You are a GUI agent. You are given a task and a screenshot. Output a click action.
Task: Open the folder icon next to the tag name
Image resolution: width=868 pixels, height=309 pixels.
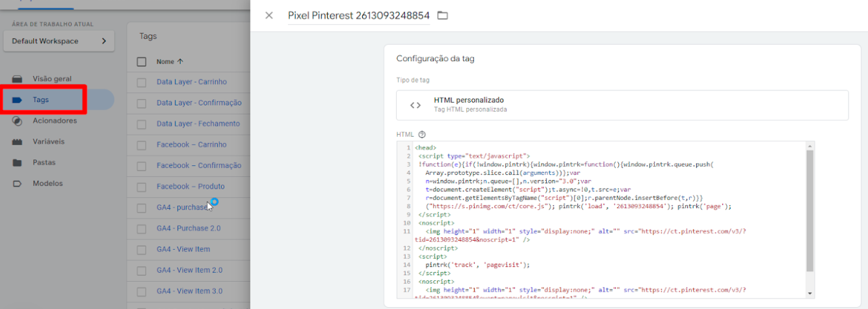click(443, 16)
